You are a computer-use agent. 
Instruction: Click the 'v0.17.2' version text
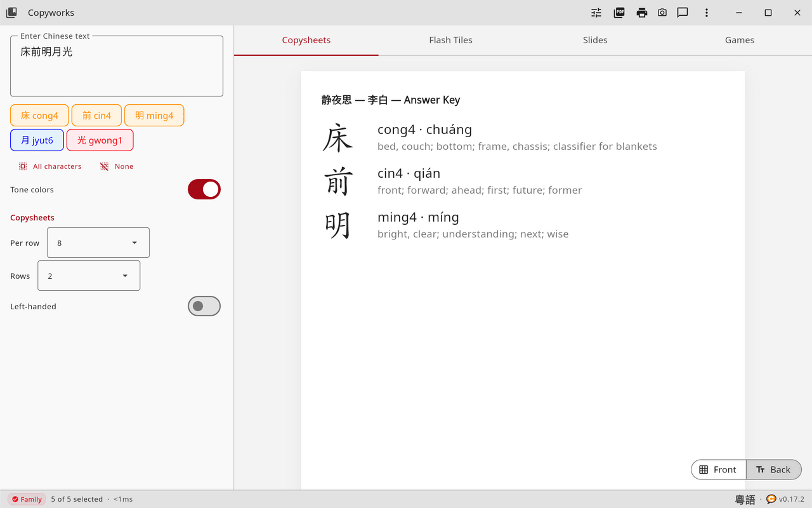coord(792,499)
